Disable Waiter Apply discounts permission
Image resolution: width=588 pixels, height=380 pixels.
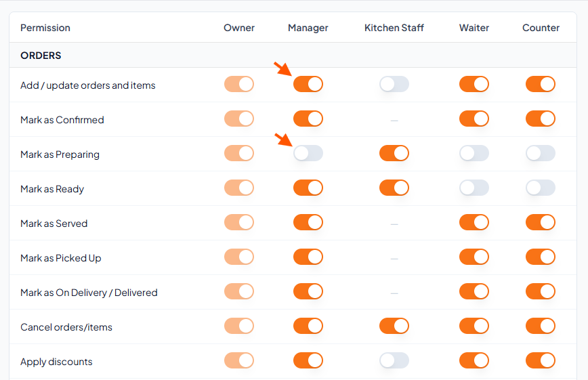pyautogui.click(x=474, y=360)
